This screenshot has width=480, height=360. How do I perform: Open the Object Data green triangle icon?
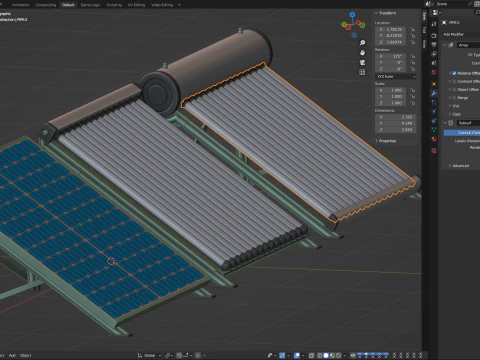(434, 130)
